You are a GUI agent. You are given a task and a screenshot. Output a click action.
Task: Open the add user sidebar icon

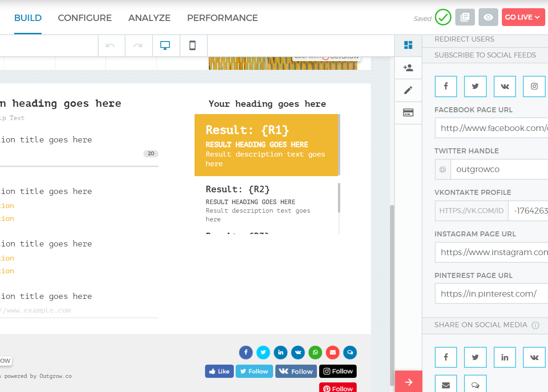pos(408,68)
